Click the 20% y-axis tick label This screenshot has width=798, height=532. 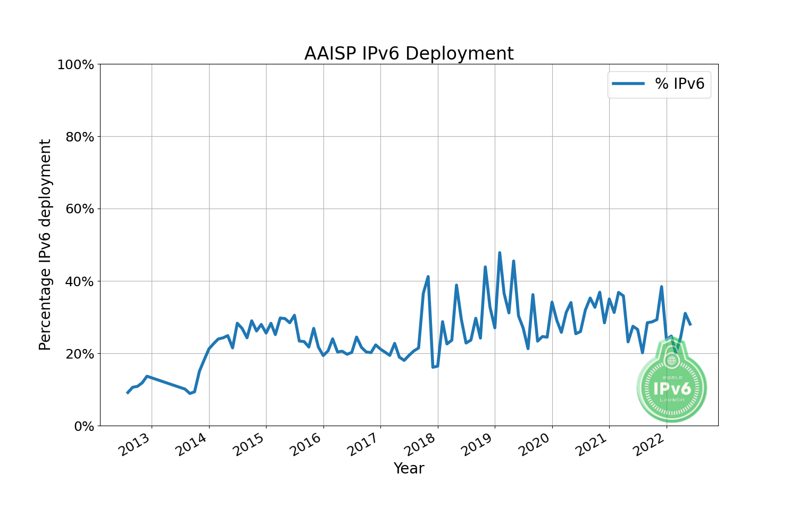79,354
